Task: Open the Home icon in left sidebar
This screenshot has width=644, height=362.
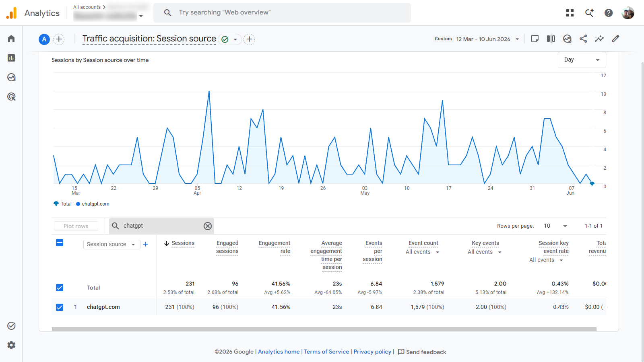Action: 11,39
